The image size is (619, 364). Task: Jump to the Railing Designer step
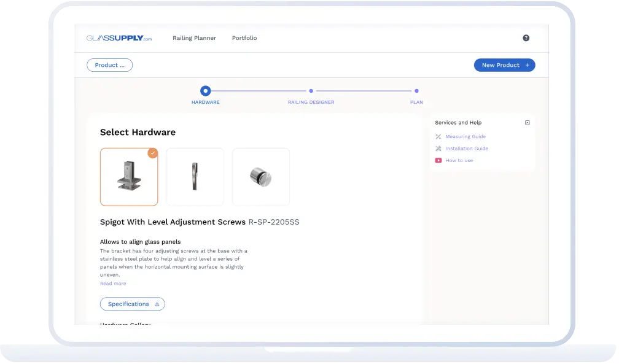tap(311, 91)
